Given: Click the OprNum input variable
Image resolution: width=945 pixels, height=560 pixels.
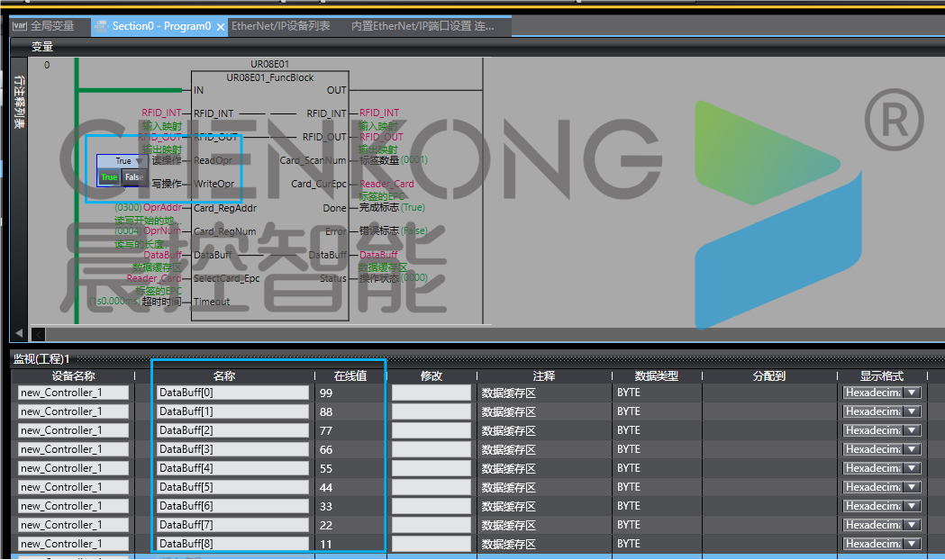Looking at the screenshot, I should (162, 231).
